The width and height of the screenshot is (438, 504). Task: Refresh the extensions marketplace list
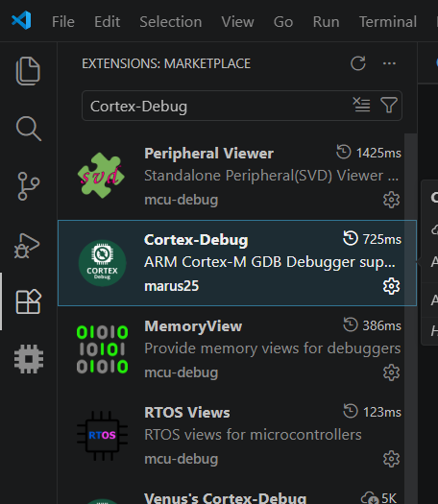(358, 63)
